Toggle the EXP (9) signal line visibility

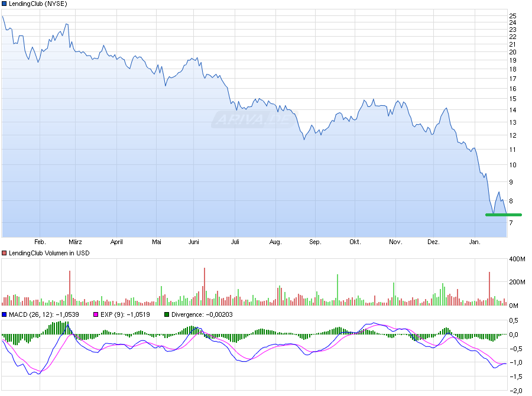coord(96,315)
